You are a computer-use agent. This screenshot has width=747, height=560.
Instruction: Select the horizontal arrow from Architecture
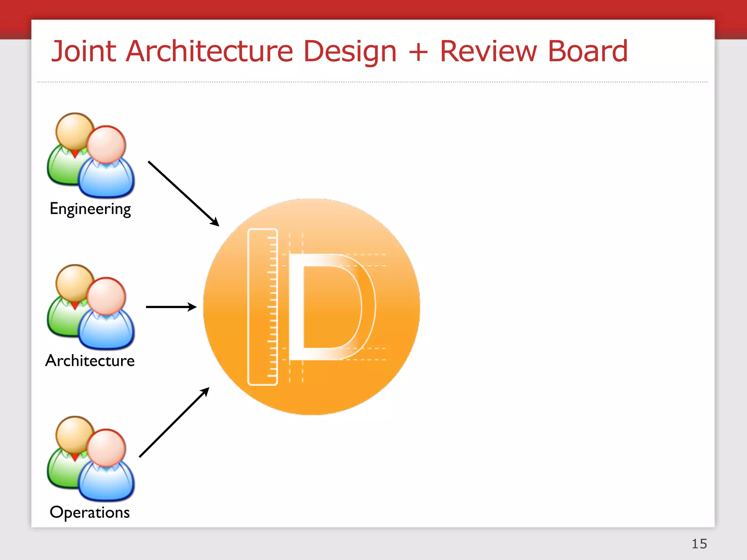click(171, 307)
